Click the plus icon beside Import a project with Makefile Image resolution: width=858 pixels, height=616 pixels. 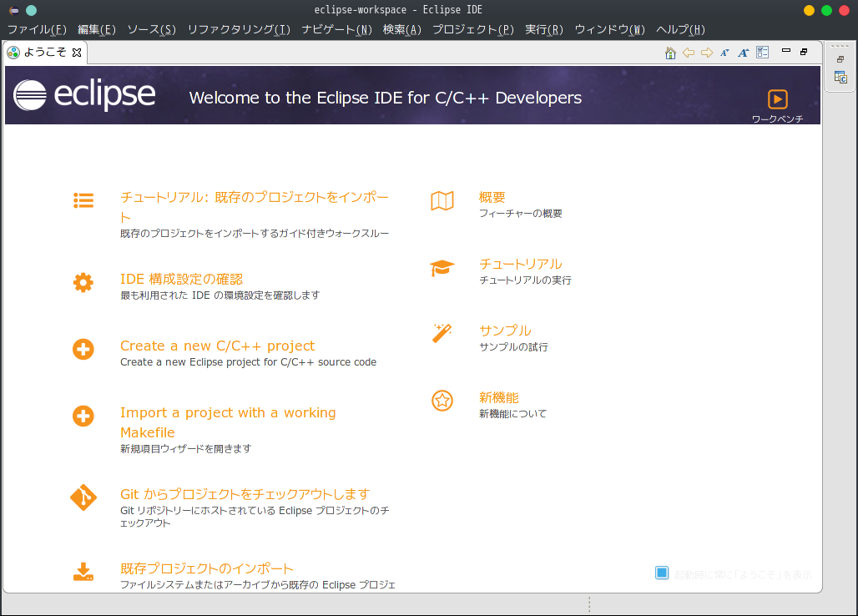pyautogui.click(x=83, y=416)
